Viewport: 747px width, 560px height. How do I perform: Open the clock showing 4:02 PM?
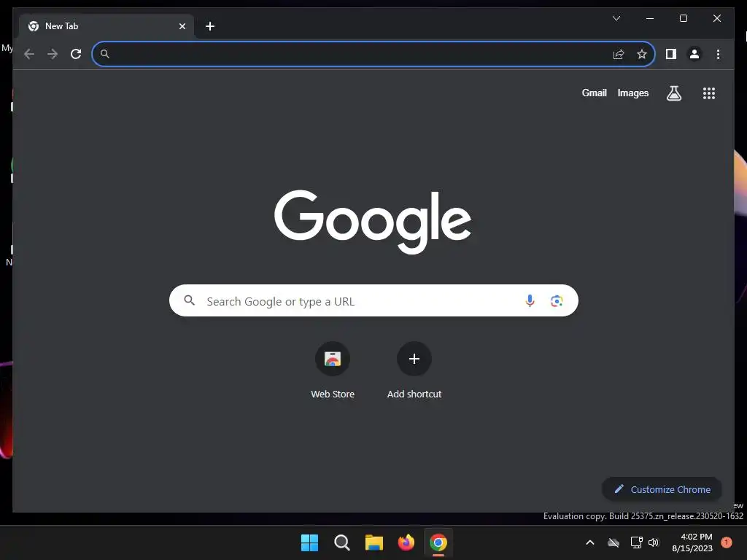pos(692,542)
